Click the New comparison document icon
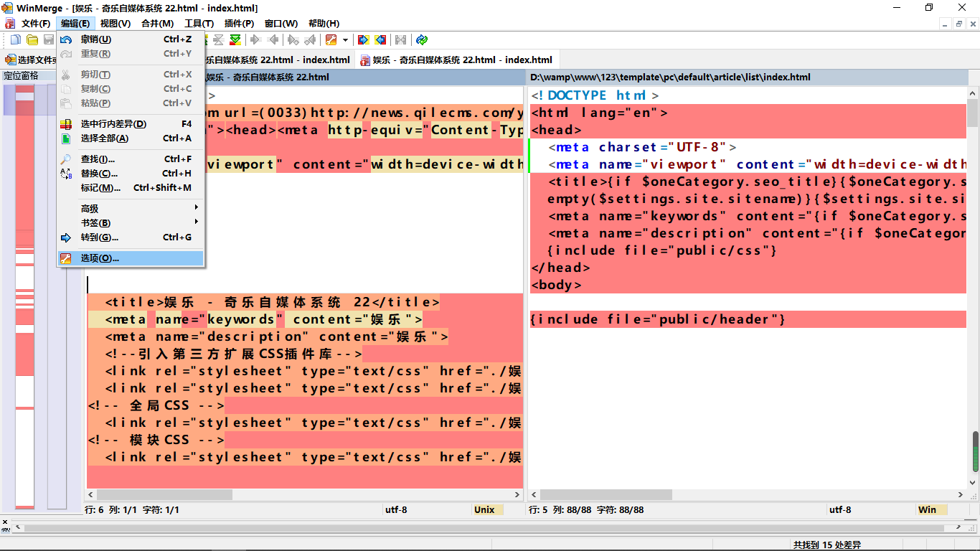This screenshot has height=551, width=980. click(15, 39)
